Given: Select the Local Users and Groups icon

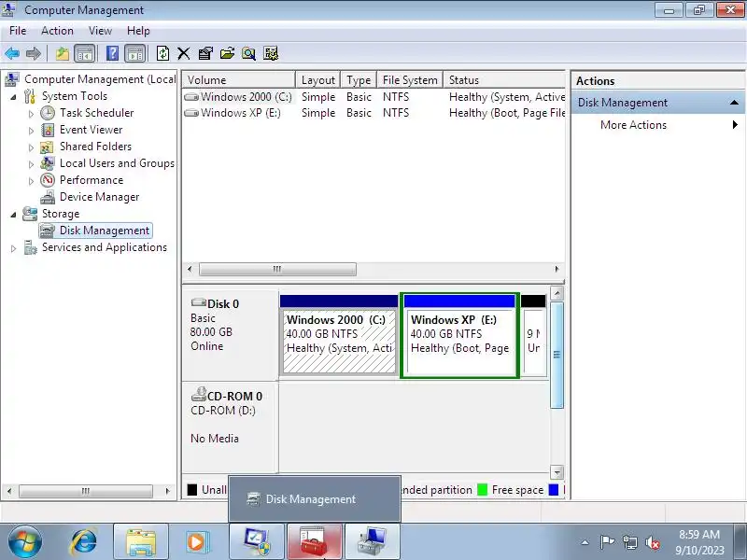Looking at the screenshot, I should point(48,163).
